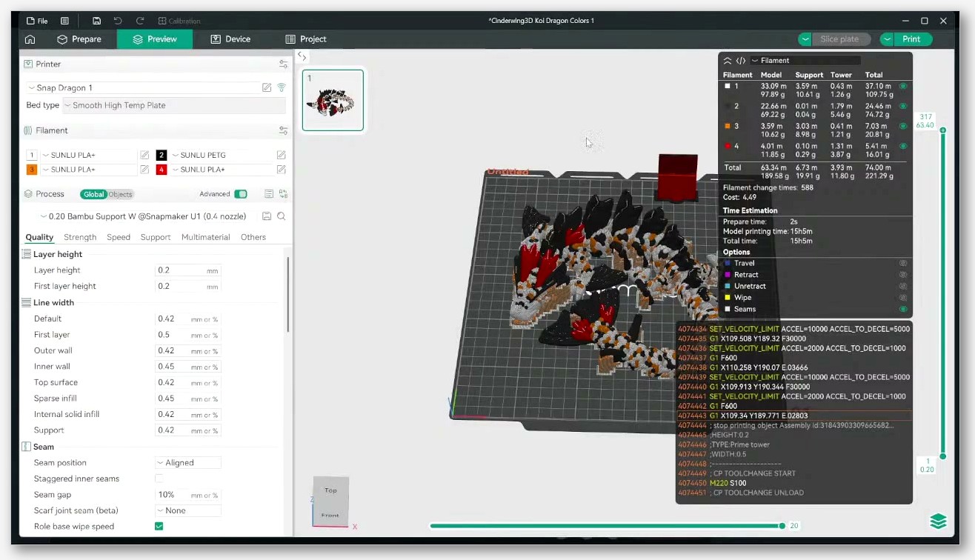Click the layers view icon bottom right

coord(938,521)
